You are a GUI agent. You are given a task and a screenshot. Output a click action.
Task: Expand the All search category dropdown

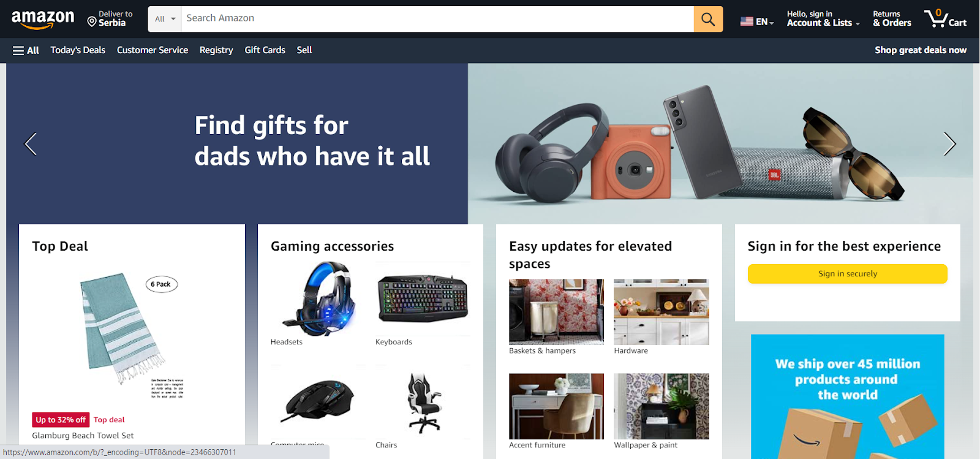tap(165, 19)
